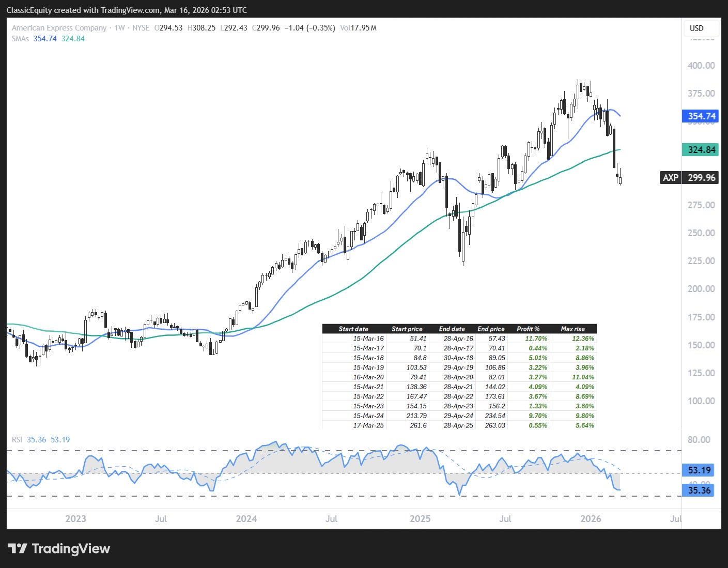The width and height of the screenshot is (728, 568).
Task: Click the NYSE exchange label
Action: tap(141, 28)
